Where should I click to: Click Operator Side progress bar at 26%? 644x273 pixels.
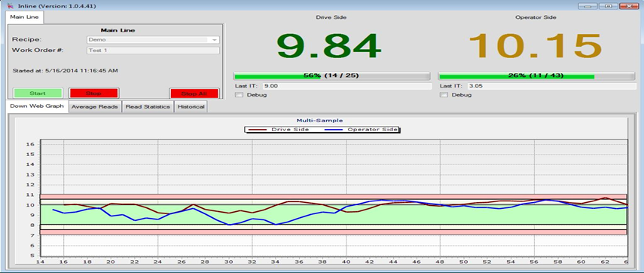click(536, 75)
